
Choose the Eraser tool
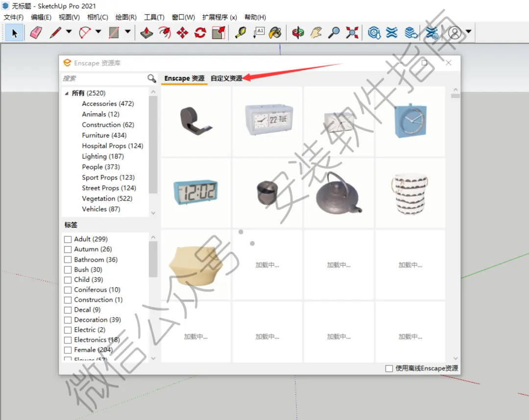(x=36, y=33)
